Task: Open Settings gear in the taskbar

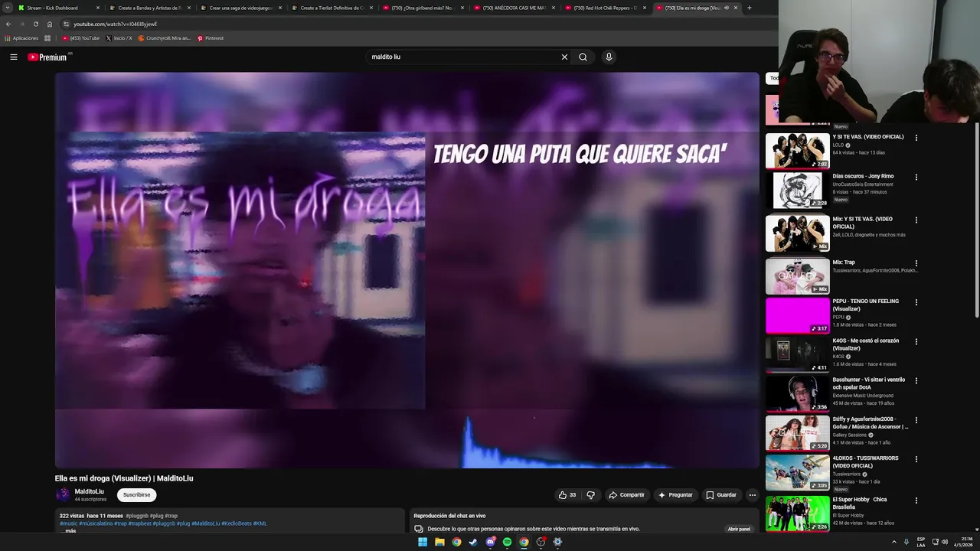Action: tap(557, 542)
